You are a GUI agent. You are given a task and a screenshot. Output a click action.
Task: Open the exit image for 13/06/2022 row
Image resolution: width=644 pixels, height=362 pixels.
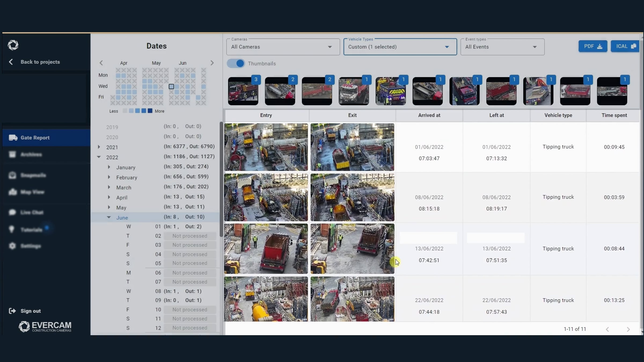pyautogui.click(x=352, y=249)
